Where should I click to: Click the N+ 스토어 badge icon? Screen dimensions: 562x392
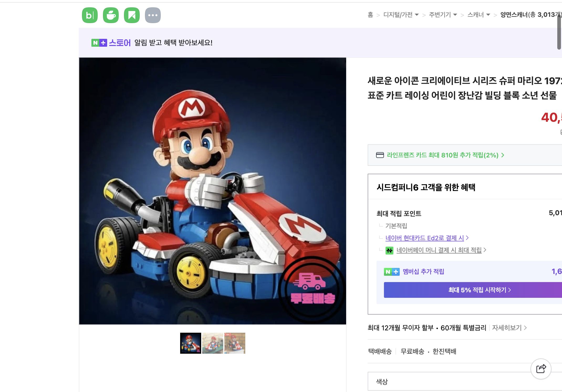99,43
